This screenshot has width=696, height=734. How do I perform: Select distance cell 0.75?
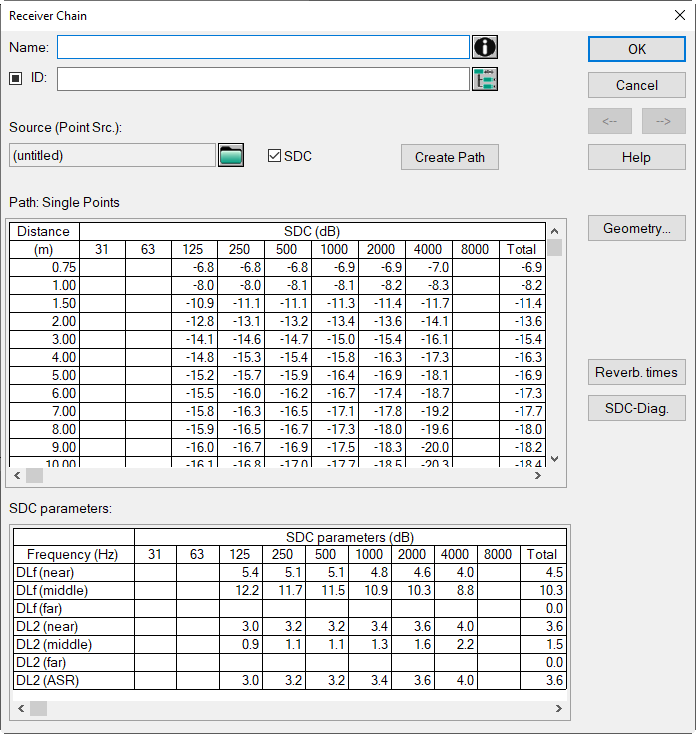coord(44,267)
